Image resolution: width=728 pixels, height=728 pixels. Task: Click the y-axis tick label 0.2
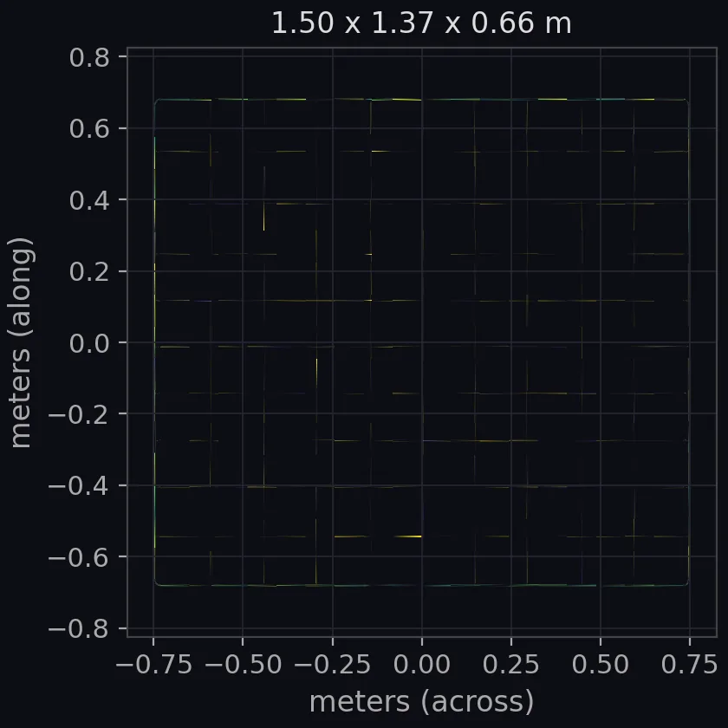pos(89,271)
